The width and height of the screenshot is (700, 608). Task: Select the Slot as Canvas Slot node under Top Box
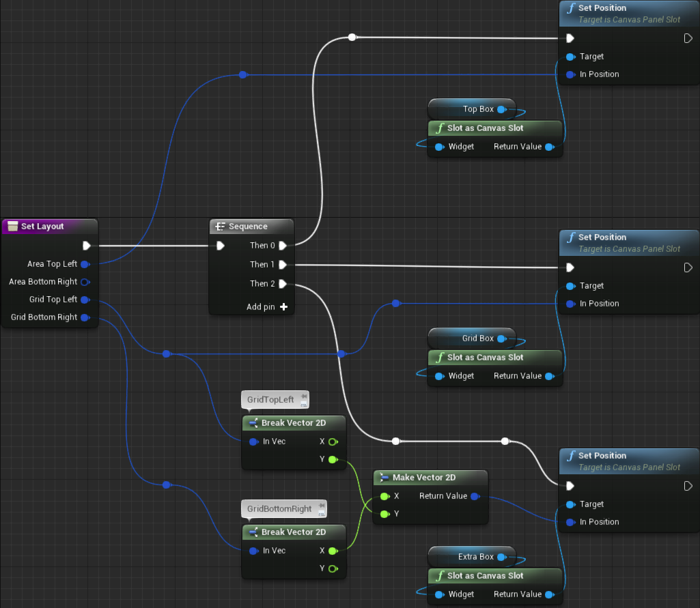tap(494, 139)
